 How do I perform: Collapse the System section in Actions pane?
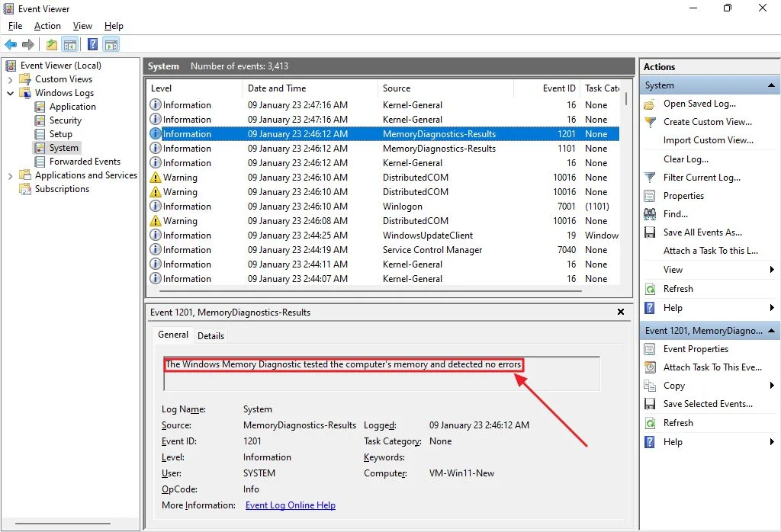pos(771,85)
